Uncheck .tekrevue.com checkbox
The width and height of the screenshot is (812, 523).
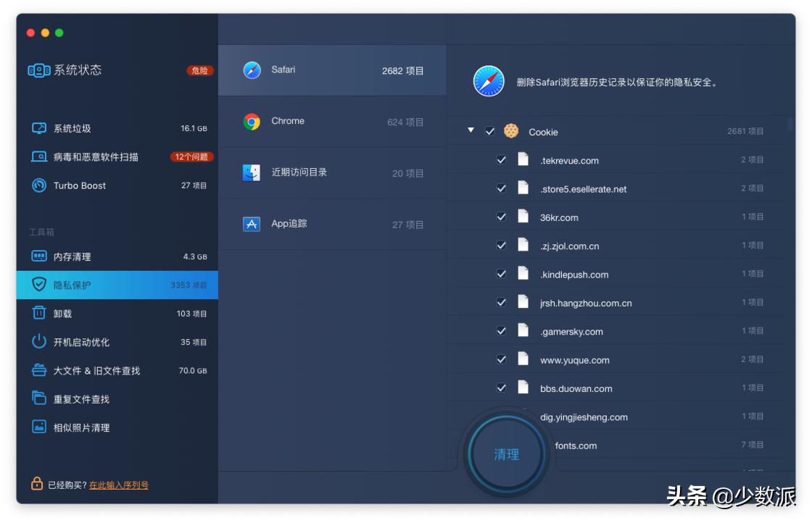click(501, 160)
